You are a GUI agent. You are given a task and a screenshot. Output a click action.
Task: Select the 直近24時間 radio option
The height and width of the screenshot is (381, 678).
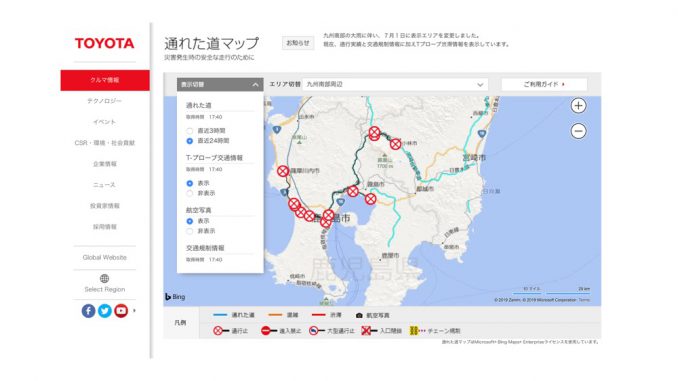click(189, 141)
